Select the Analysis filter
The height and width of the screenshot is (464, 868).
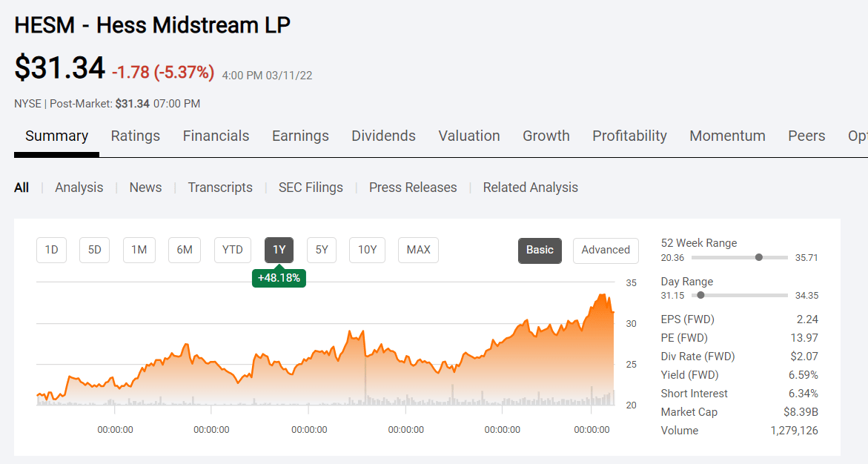[x=79, y=188]
